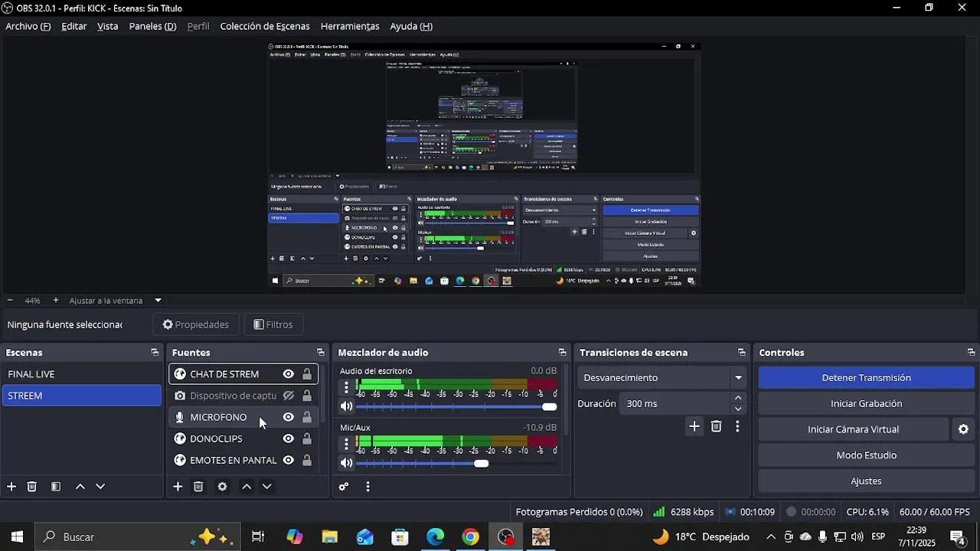Open virtual camera settings gear
This screenshot has height=551, width=980.
[x=963, y=429]
